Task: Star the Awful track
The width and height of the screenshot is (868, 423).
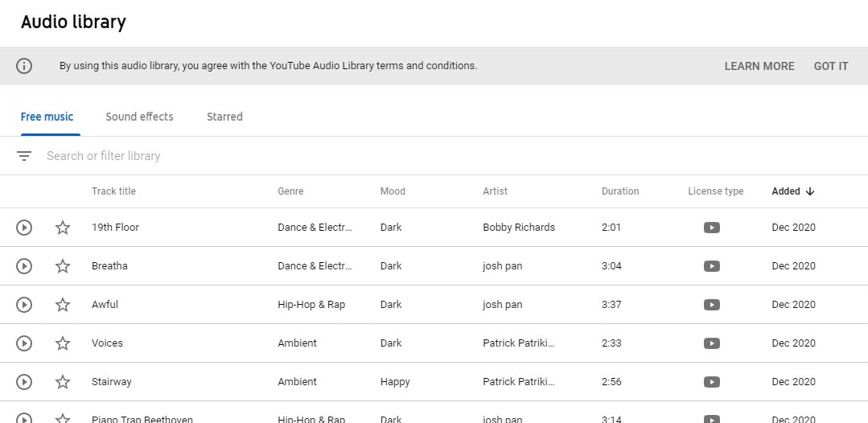Action: click(63, 305)
